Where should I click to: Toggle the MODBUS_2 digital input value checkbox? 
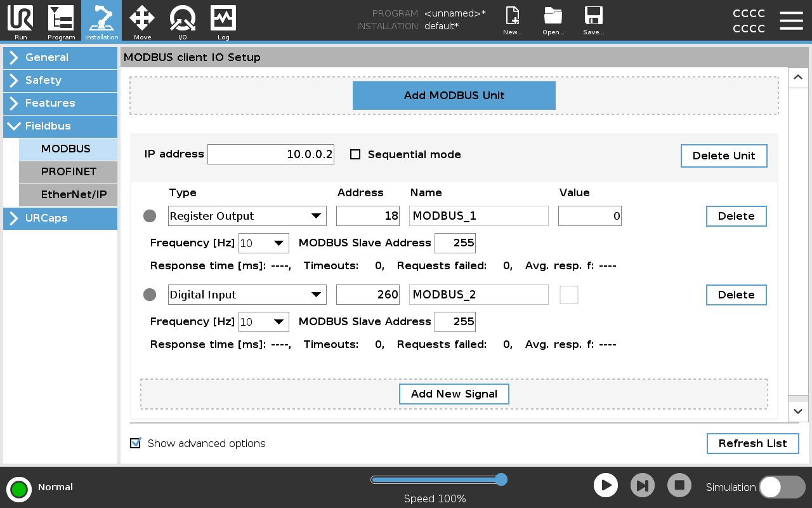[x=569, y=294]
